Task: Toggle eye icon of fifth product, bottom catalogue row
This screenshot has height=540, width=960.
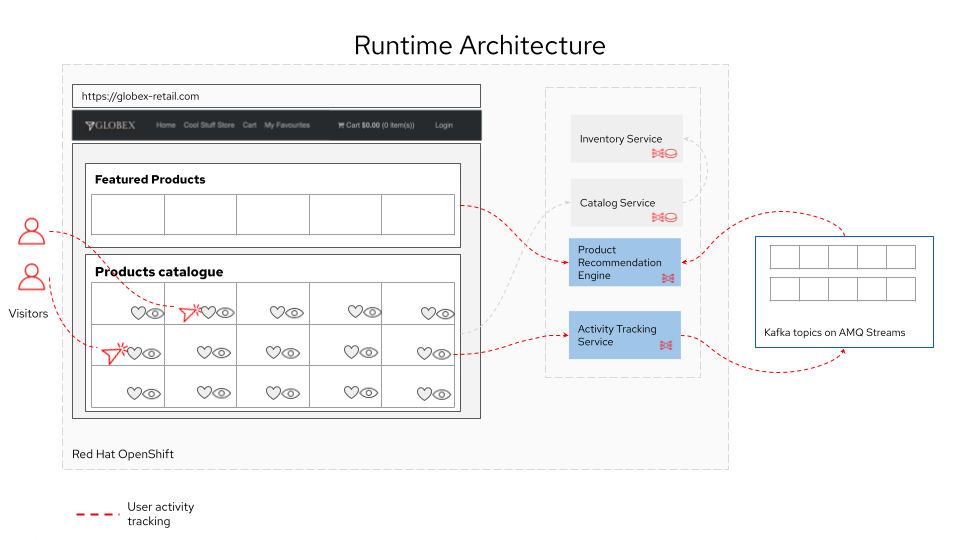Action: (x=441, y=394)
